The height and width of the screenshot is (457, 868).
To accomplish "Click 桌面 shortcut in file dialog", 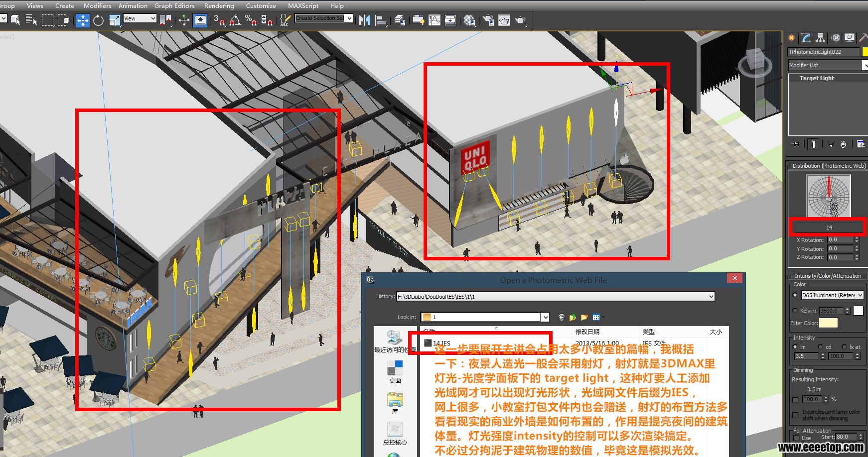I will (395, 372).
